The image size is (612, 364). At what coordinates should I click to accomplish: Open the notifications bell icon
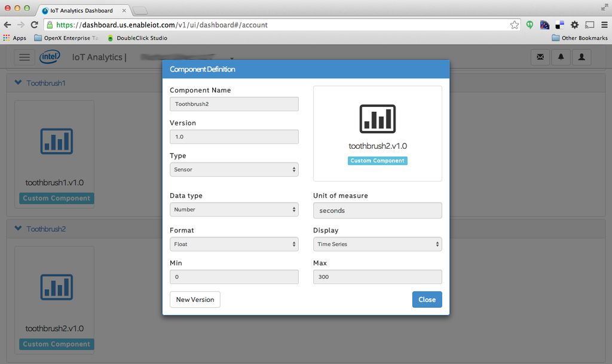click(x=561, y=57)
